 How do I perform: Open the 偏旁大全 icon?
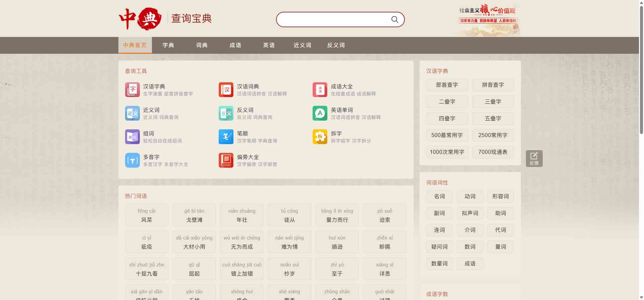point(226,160)
